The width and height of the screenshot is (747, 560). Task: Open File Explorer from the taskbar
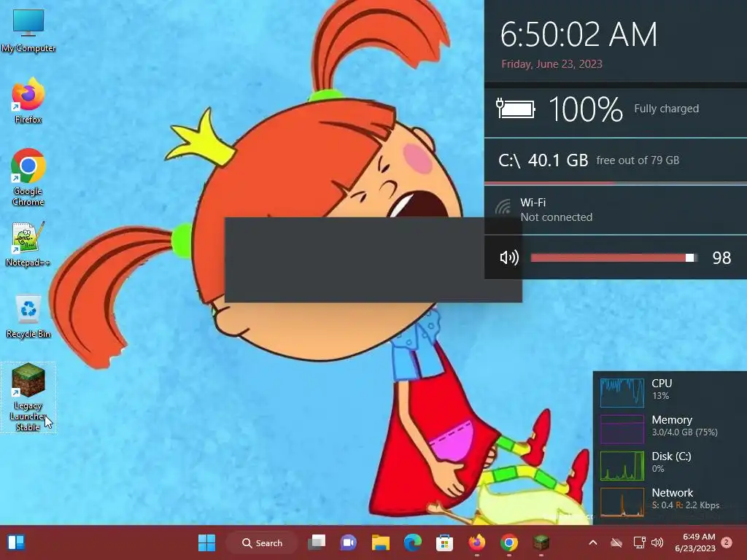381,542
